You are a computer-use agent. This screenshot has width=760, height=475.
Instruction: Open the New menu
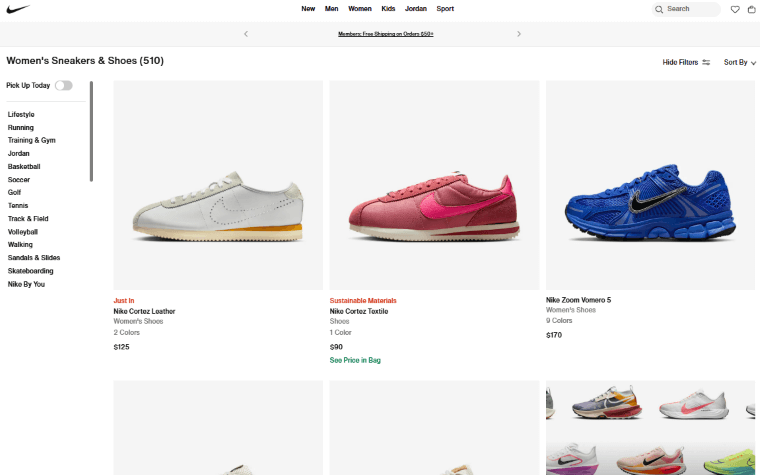308,9
